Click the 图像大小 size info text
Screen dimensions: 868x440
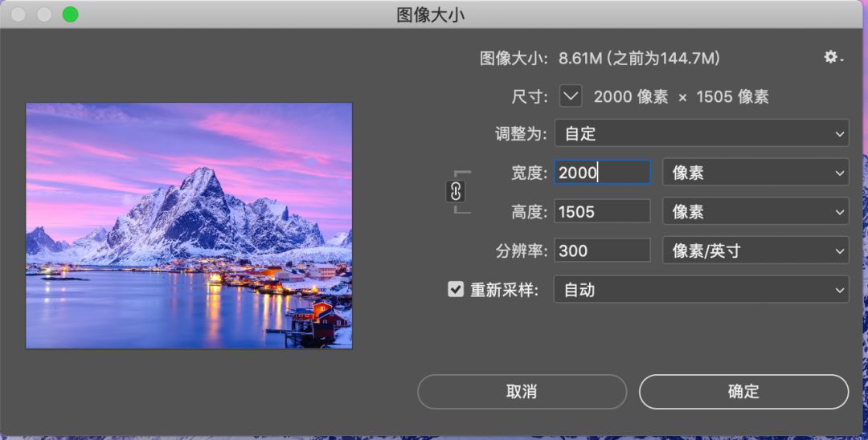point(600,58)
